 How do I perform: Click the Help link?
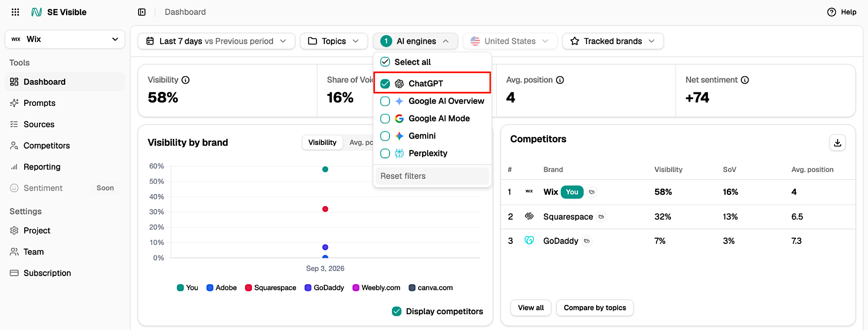[x=842, y=12]
